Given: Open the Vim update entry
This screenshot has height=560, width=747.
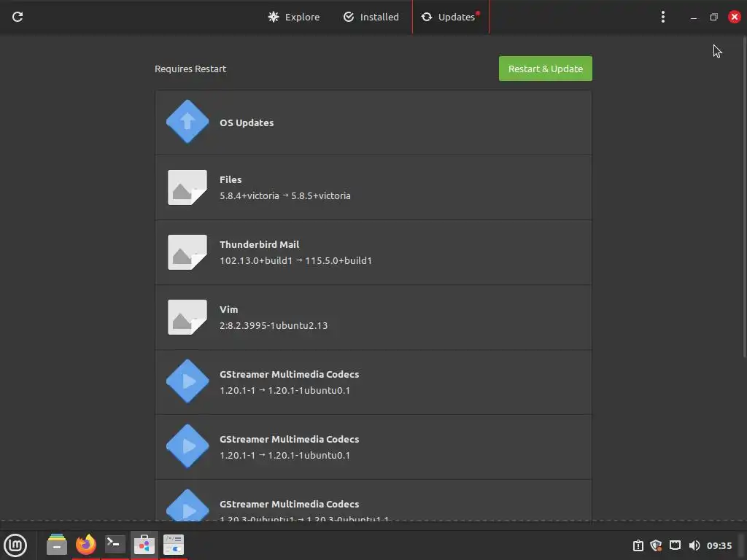Looking at the screenshot, I should pos(373,317).
